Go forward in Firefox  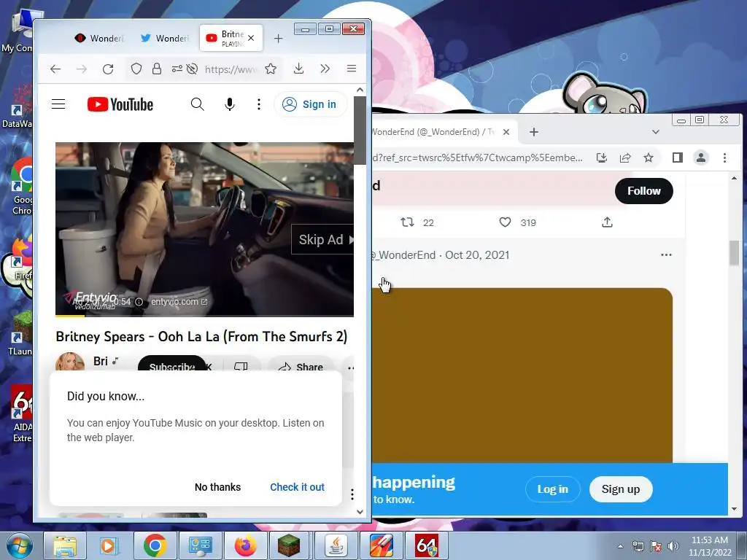click(82, 69)
